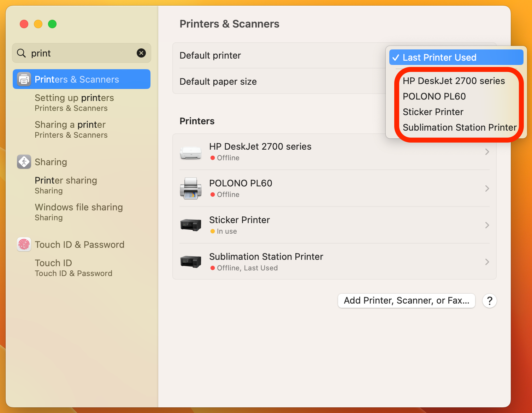Choose HP DeskJet 2700 series from the dropdown menu
The width and height of the screenshot is (532, 413).
[x=454, y=81]
